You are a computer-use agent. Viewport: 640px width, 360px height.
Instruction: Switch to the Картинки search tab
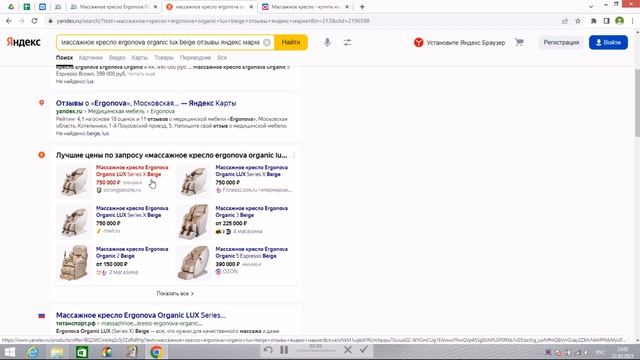click(91, 58)
